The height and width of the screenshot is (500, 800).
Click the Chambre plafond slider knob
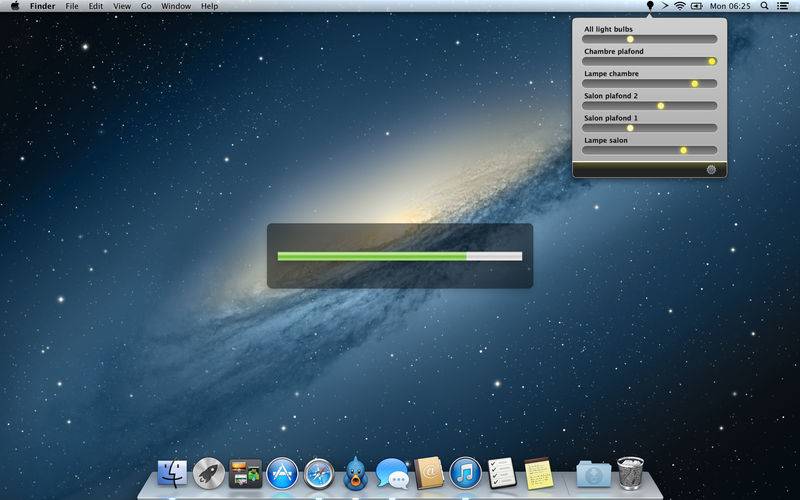pyautogui.click(x=712, y=61)
